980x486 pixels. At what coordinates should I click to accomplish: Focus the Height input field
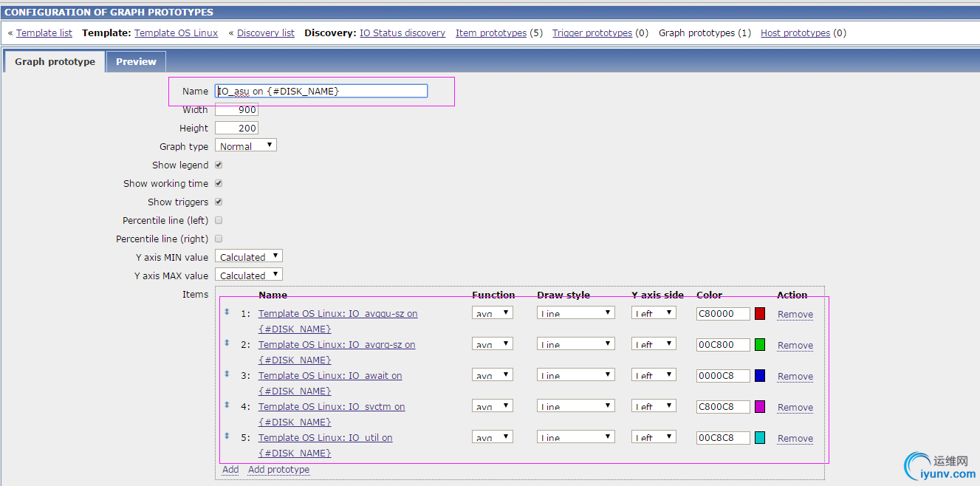(236, 128)
